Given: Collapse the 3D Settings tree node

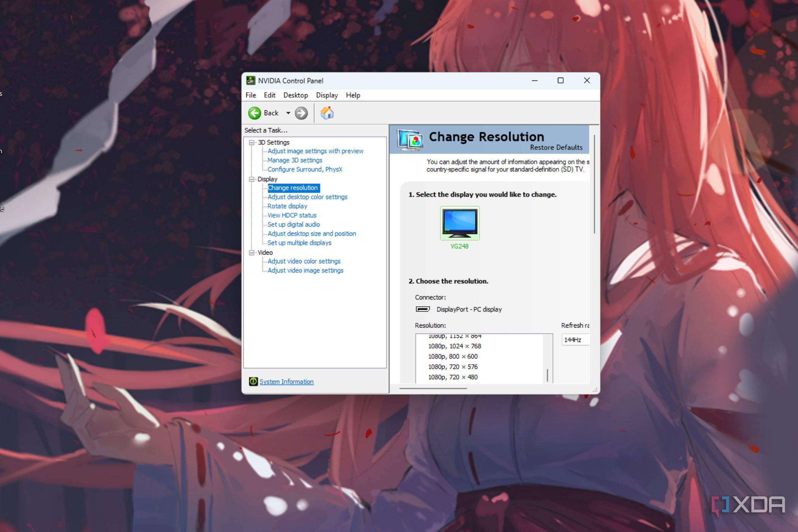Looking at the screenshot, I should coord(252,142).
